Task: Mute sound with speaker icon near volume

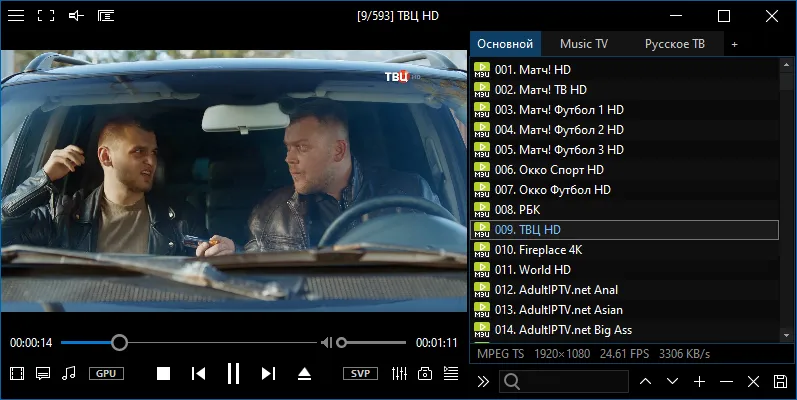Action: point(326,343)
